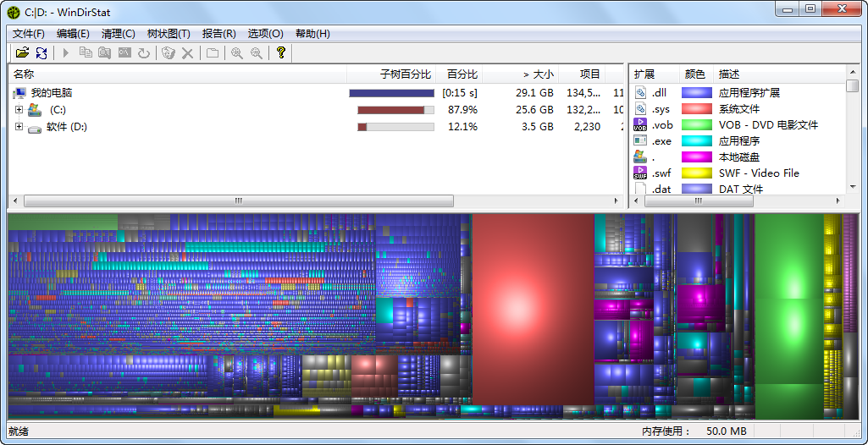Image resolution: width=868 pixels, height=445 pixels.
Task: Click the Zoom Out magnifier icon
Action: pyautogui.click(x=256, y=52)
